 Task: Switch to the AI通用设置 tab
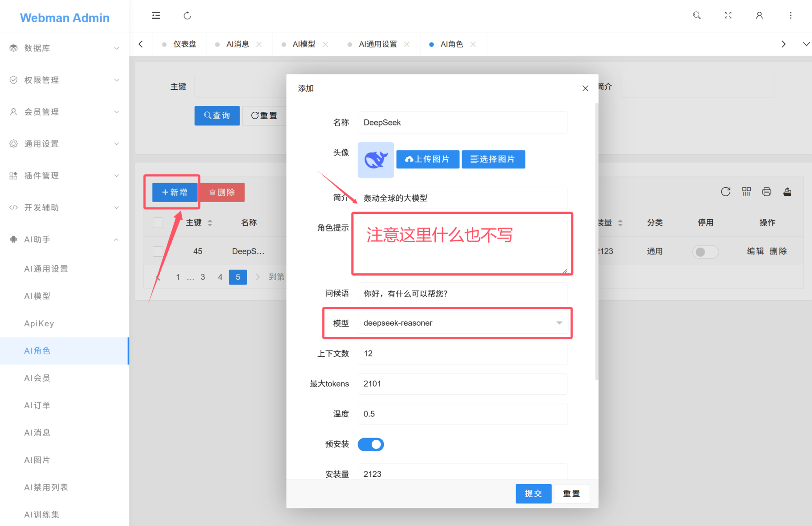(378, 44)
